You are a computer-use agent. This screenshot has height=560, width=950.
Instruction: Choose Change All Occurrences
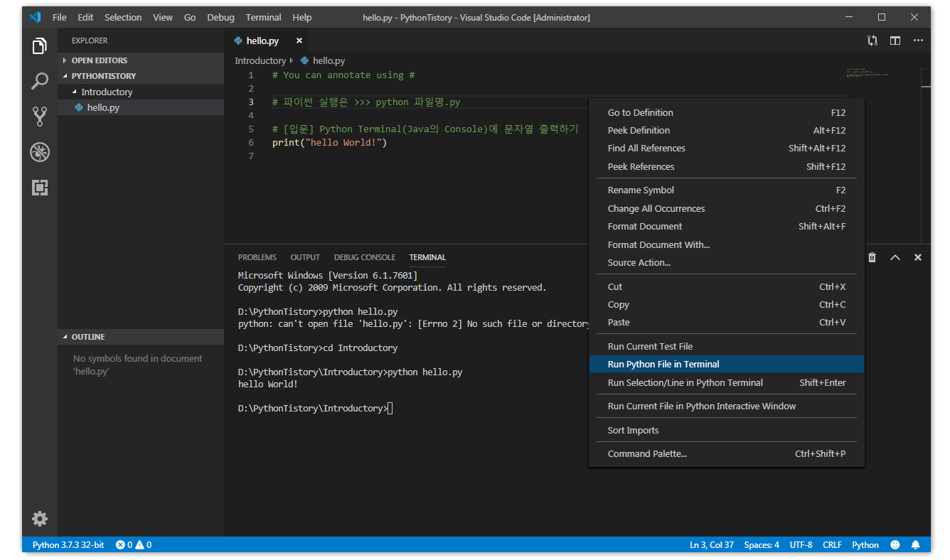(727, 208)
